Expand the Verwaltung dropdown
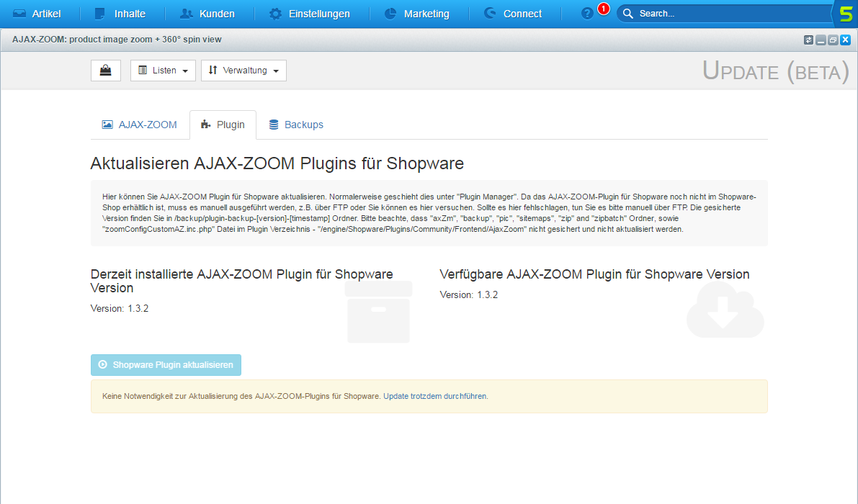Image resolution: width=858 pixels, height=504 pixels. (x=243, y=71)
